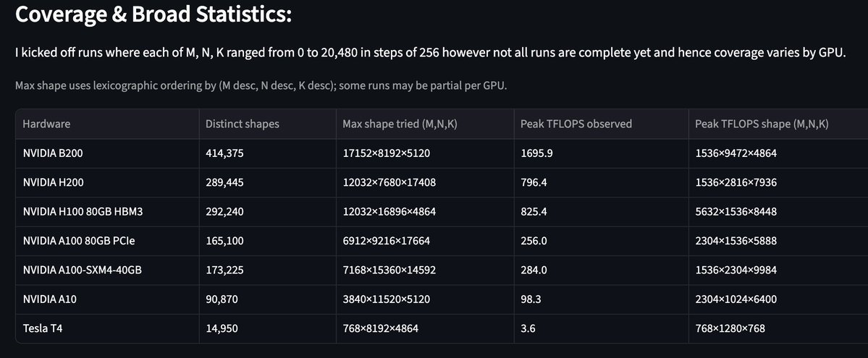Click the Coverage & Broad Statistics heading
This screenshot has width=868, height=358.
[153, 14]
